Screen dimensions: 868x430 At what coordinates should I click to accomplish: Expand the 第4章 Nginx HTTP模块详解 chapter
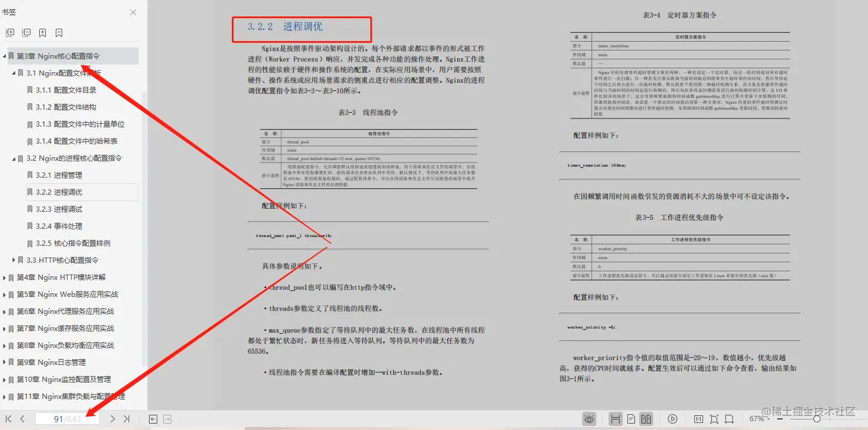(x=4, y=277)
